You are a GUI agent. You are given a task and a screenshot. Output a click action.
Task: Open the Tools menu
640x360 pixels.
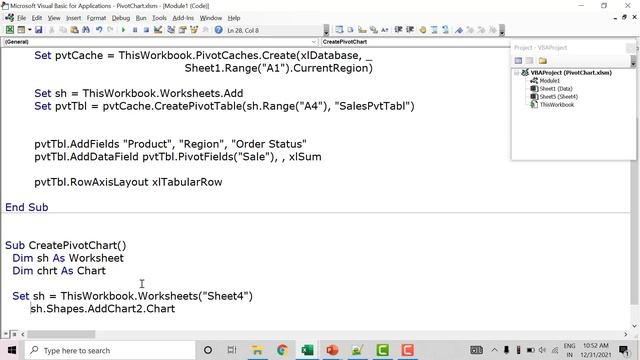[159, 18]
